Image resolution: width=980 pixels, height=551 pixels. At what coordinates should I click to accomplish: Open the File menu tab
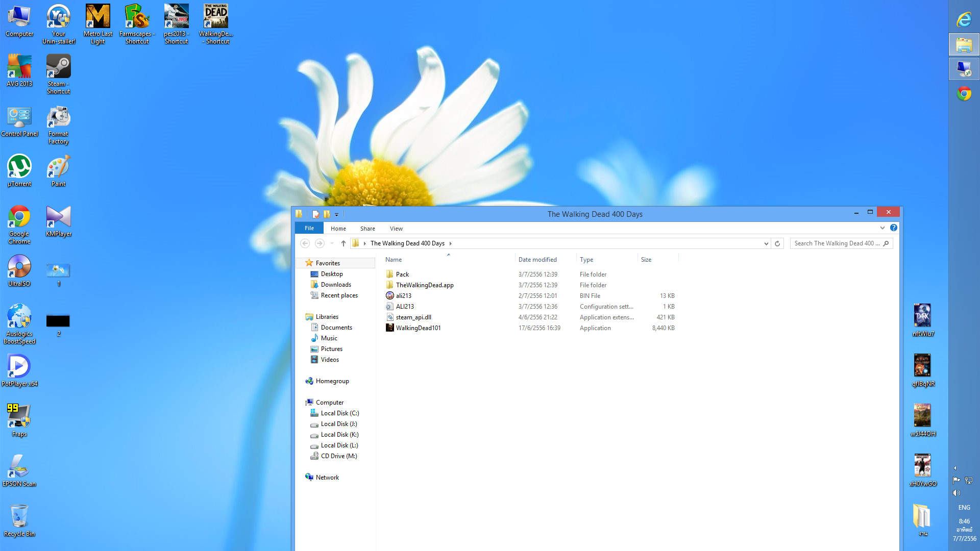pyautogui.click(x=309, y=228)
